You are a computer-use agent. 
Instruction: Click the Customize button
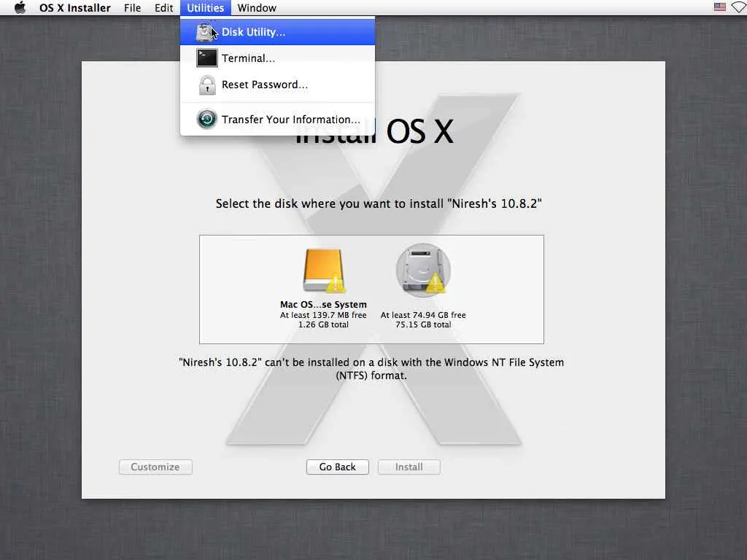[x=155, y=467]
